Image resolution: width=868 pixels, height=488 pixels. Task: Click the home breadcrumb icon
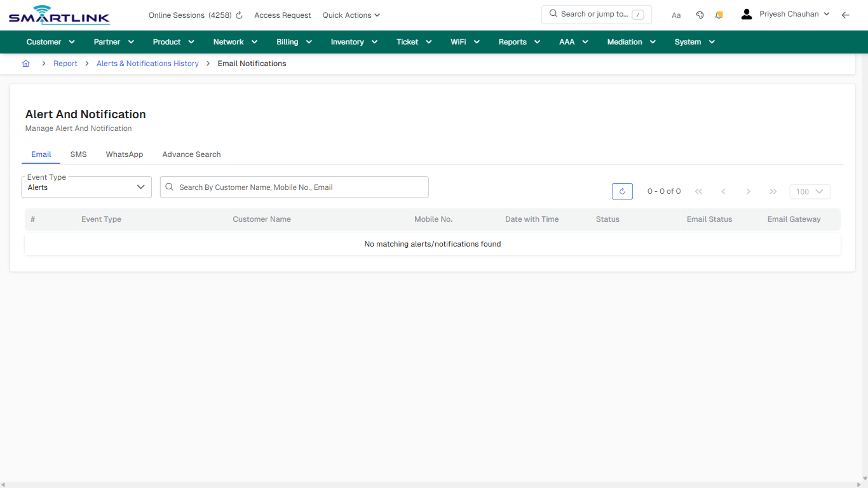coord(25,64)
